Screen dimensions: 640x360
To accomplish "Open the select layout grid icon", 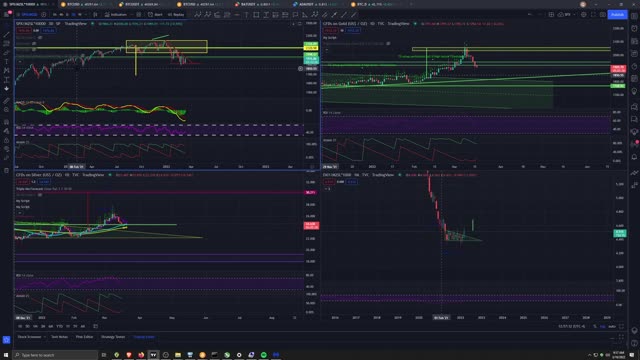I will coord(551,14).
